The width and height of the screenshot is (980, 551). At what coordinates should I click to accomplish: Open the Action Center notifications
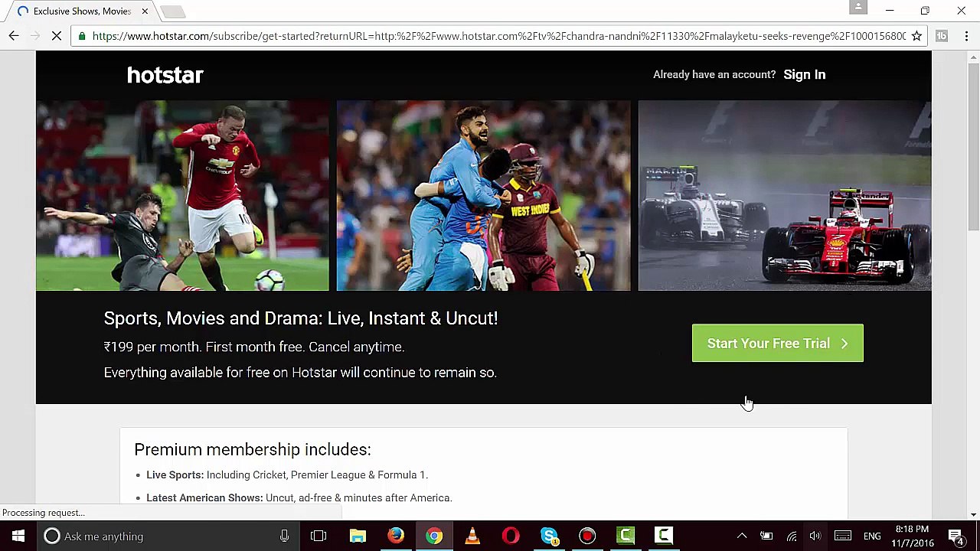tap(955, 536)
